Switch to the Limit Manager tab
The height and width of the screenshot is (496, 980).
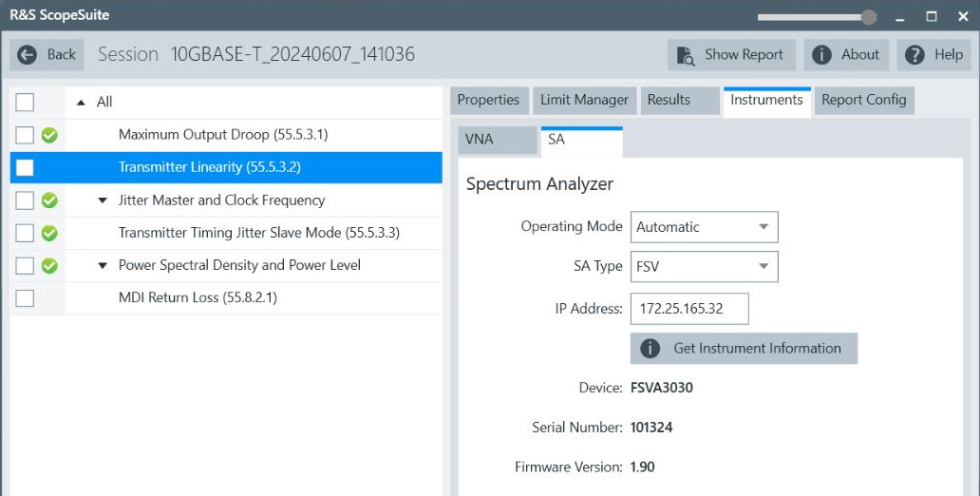[584, 100]
